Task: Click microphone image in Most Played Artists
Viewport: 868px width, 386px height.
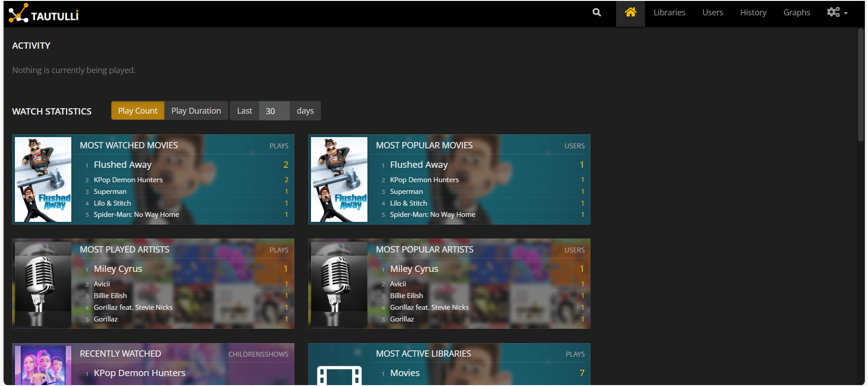Action: [x=43, y=284]
